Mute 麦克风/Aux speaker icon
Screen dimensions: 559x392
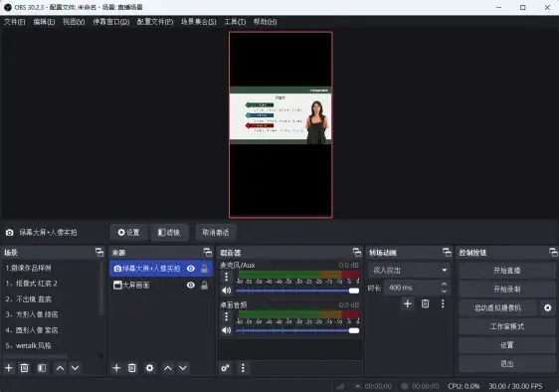point(227,291)
